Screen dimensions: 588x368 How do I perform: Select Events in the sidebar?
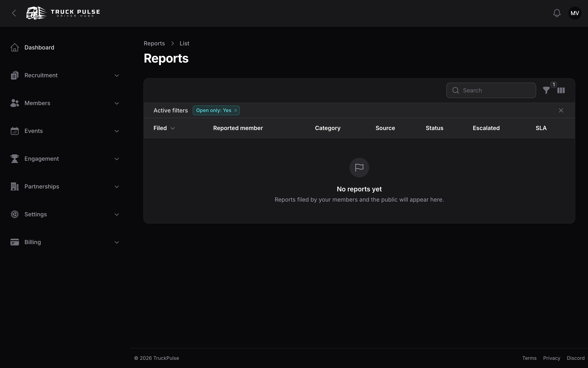[x=33, y=131]
